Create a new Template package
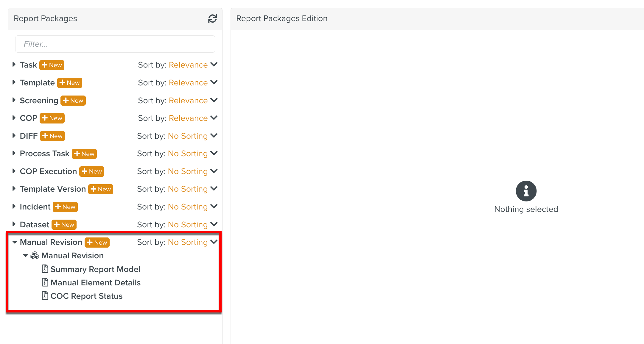 70,83
